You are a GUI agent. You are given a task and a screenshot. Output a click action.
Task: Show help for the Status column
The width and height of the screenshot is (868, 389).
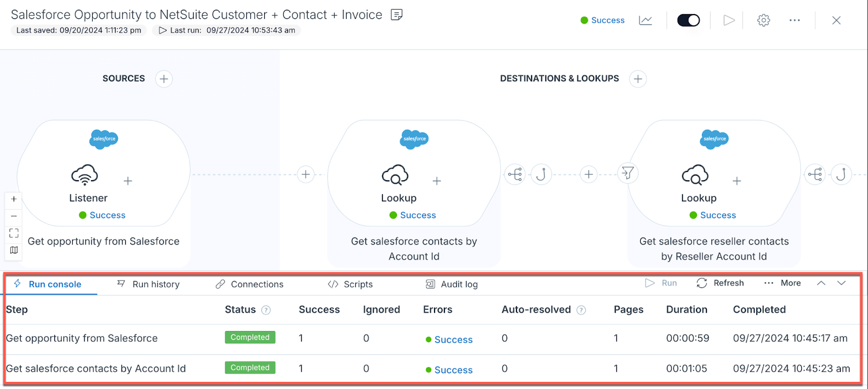coord(266,310)
